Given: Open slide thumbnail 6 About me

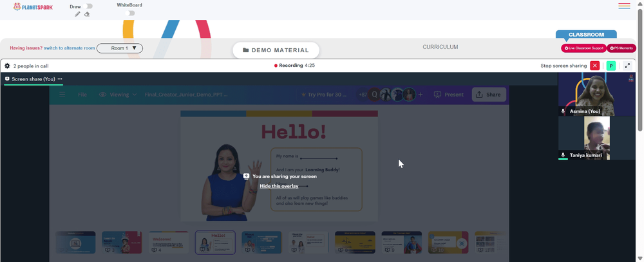Looking at the screenshot, I should pyautogui.click(x=261, y=242).
